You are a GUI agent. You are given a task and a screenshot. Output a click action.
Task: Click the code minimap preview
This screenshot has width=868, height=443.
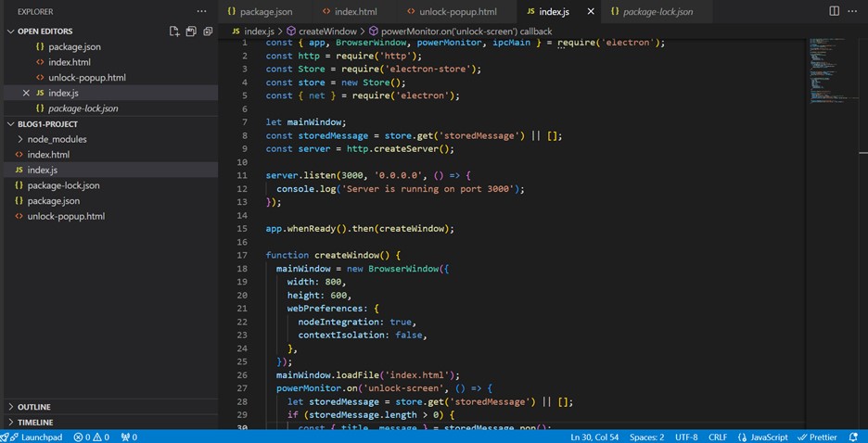point(830,74)
